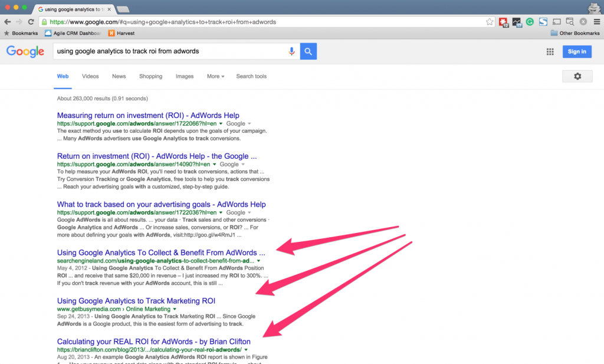Open the Bookmarks item in the bookmarks bar
This screenshot has width=604, height=364.
(x=21, y=33)
